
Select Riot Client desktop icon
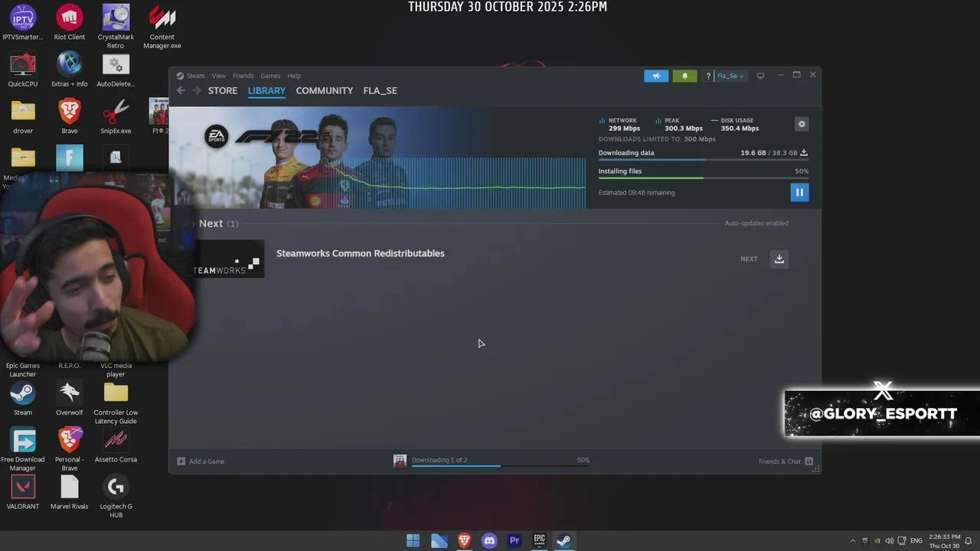pos(70,23)
